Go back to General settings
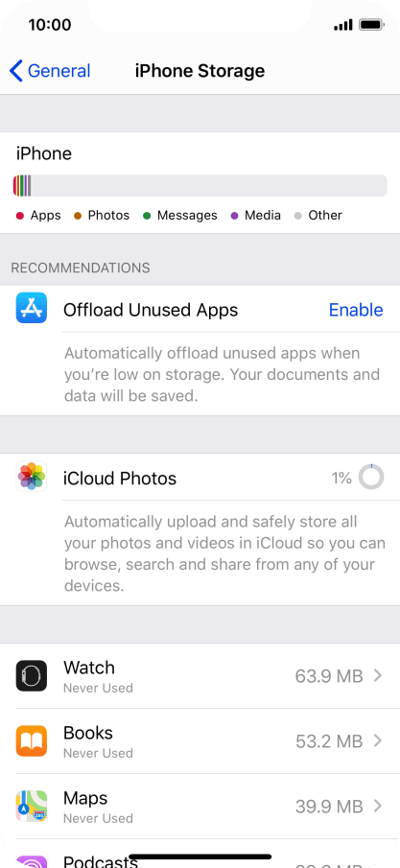 [x=50, y=71]
